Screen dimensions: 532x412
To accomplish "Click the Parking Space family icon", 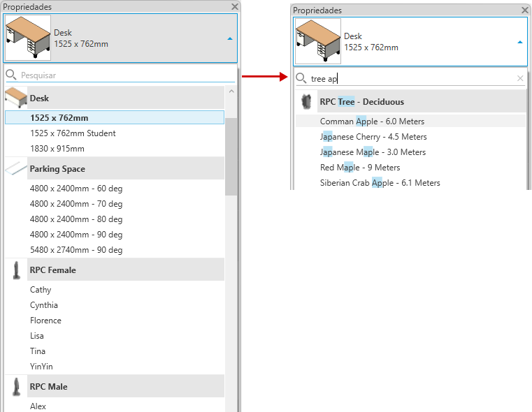I will click(16, 168).
